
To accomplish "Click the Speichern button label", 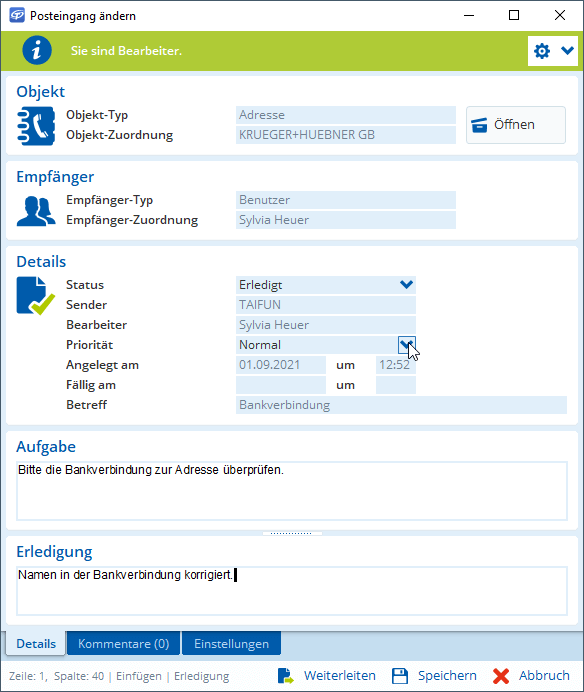I will click(x=447, y=676).
